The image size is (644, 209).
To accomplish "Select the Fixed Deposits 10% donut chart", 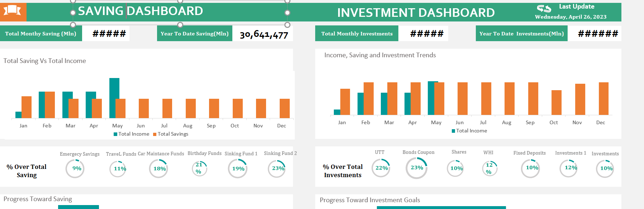I will (x=531, y=168).
